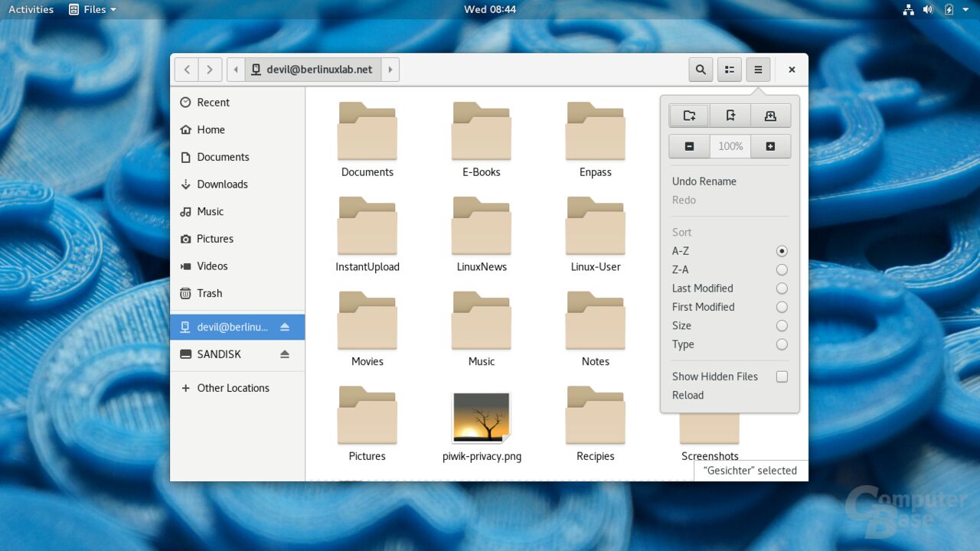
Task: Sort files by First Modified
Action: pyautogui.click(x=730, y=307)
